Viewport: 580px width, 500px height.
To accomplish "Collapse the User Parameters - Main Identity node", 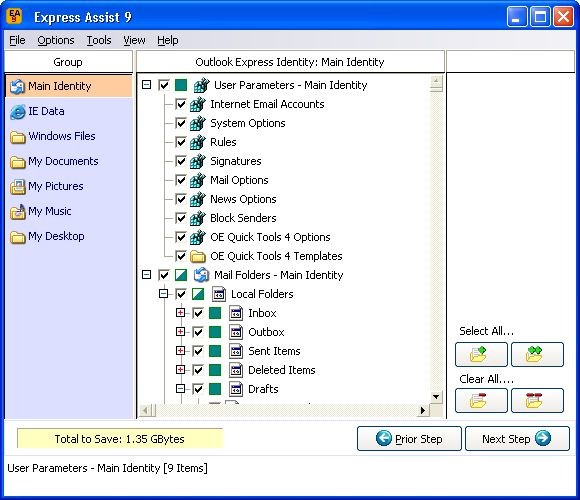I will pyautogui.click(x=147, y=85).
